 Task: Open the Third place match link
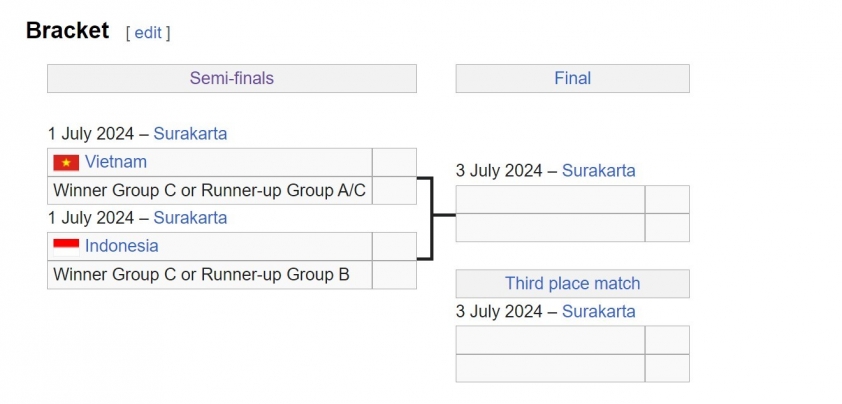[x=572, y=283]
